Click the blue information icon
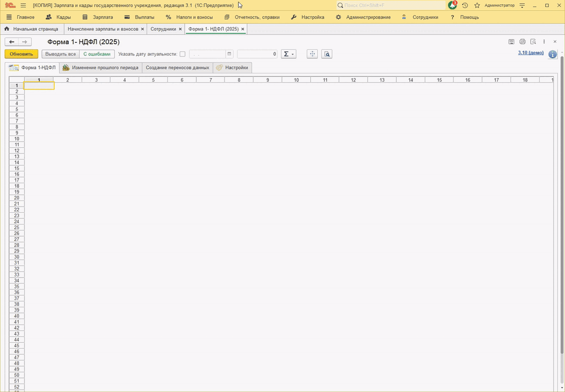This screenshot has height=392, width=565. [x=553, y=54]
